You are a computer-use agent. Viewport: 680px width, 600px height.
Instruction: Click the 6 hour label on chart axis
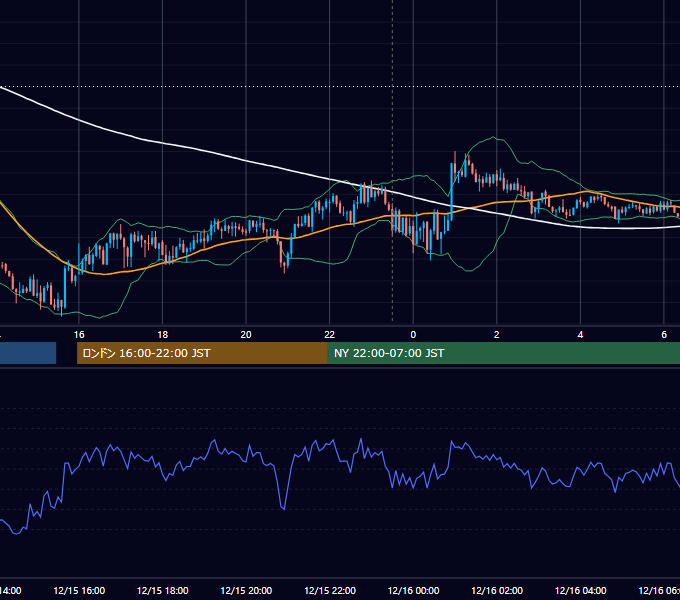(664, 335)
